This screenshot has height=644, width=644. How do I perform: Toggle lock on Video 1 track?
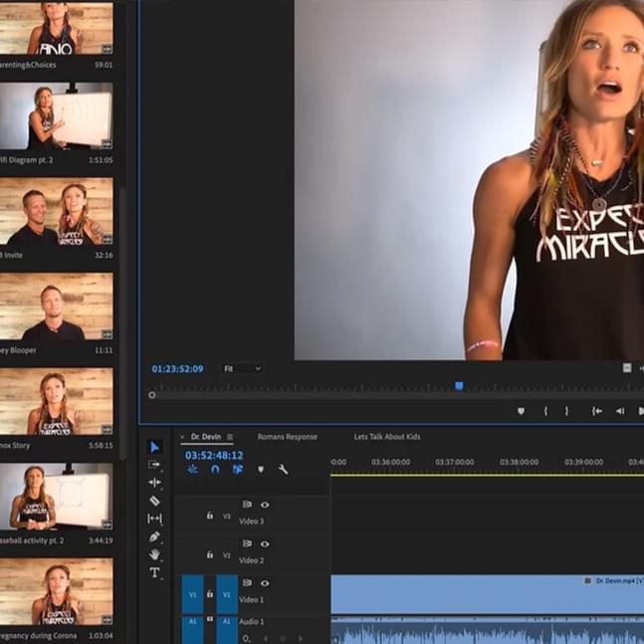209,594
